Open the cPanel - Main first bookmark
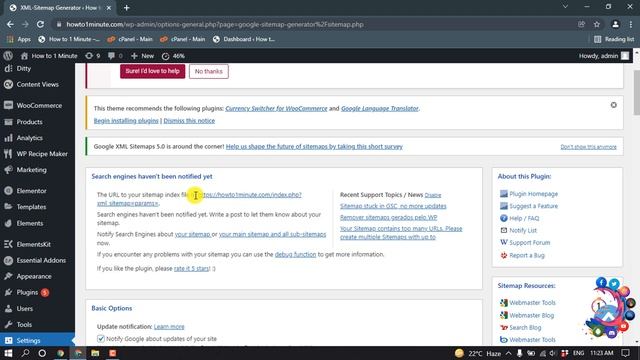The image size is (640, 360). (130, 39)
